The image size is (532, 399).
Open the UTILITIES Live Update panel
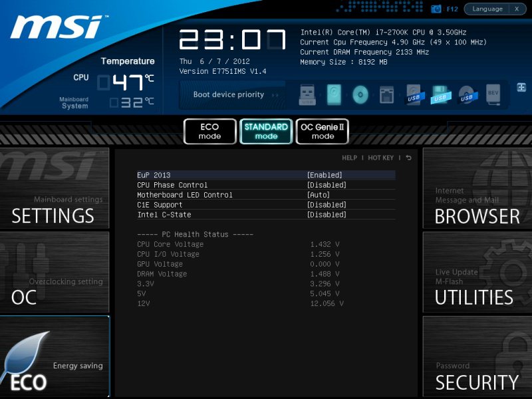[x=477, y=272]
